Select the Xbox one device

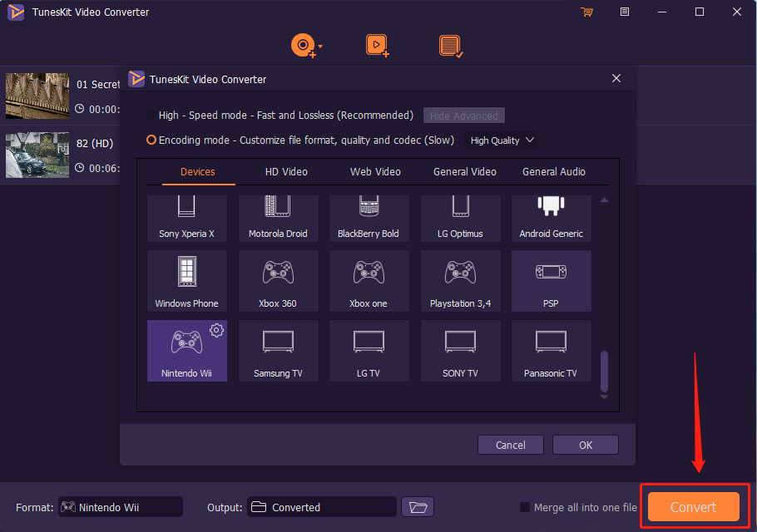369,281
